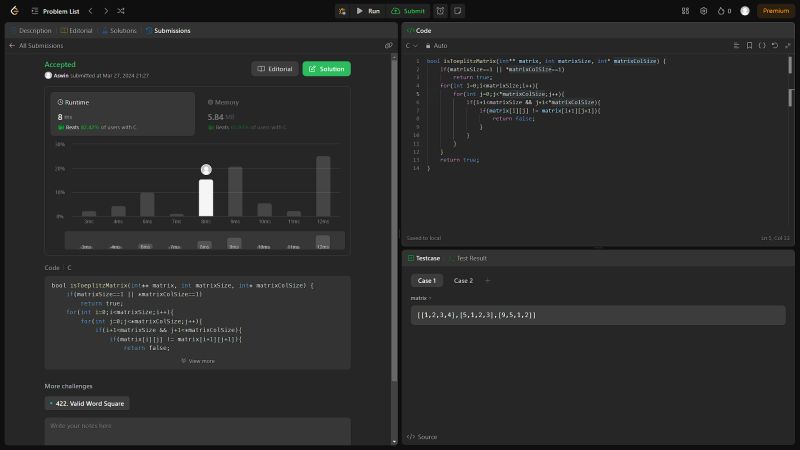This screenshot has width=800, height=450.
Task: Go to the next problem arrow
Action: [x=106, y=11]
